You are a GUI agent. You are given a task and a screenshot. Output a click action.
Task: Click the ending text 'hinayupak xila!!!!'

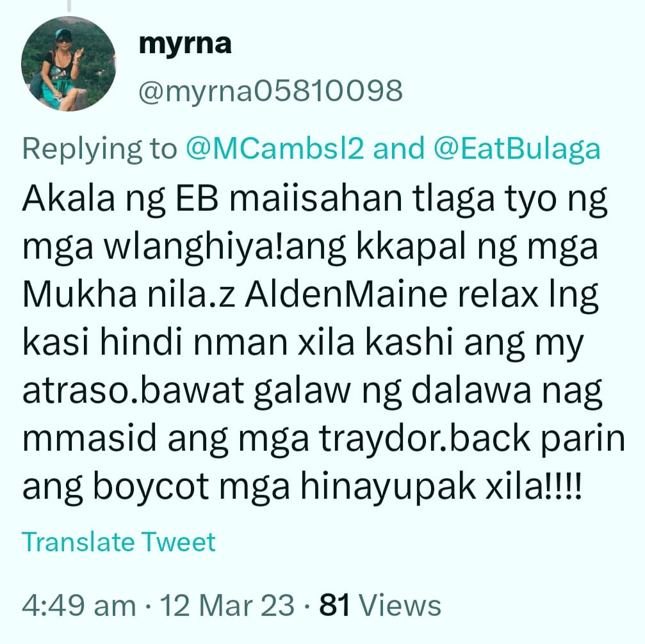pos(441,487)
